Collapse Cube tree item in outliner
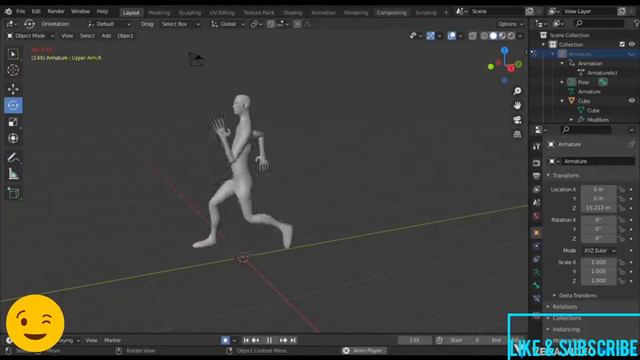Viewport: 640px width, 360px height. [x=562, y=101]
